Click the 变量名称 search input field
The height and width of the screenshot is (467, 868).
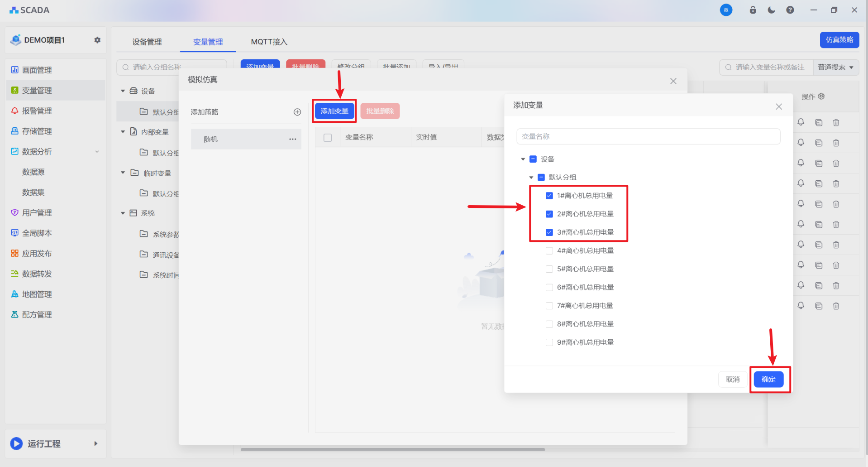(x=648, y=136)
